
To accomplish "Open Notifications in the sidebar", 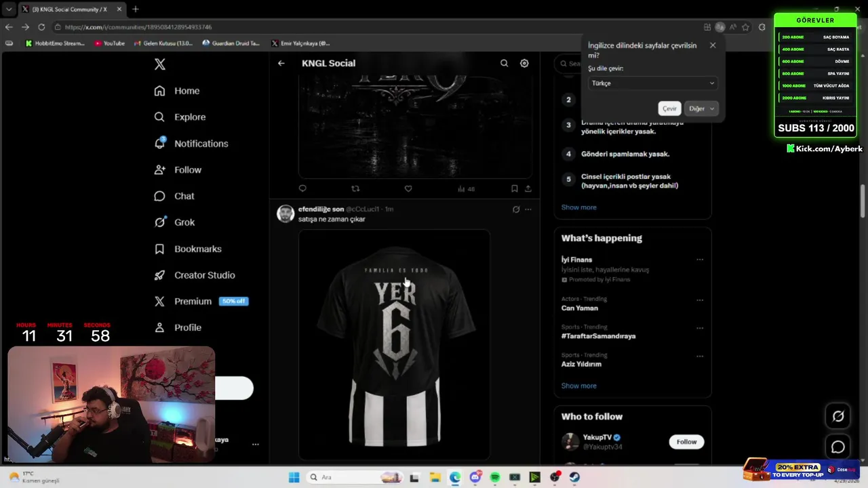I will coord(191,144).
